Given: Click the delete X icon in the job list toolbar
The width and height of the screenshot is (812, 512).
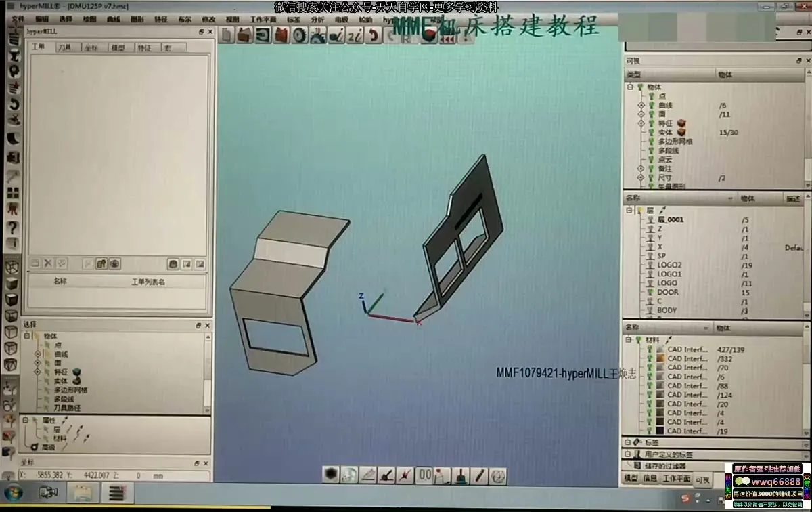Looking at the screenshot, I should click(x=48, y=263).
